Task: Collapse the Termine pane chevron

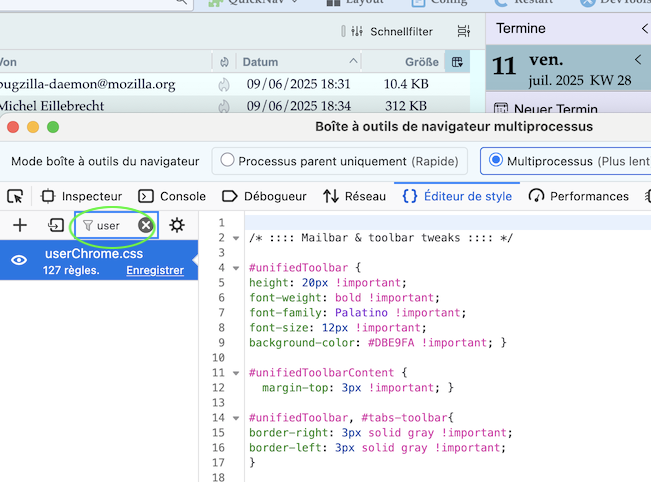Action: 644,29
